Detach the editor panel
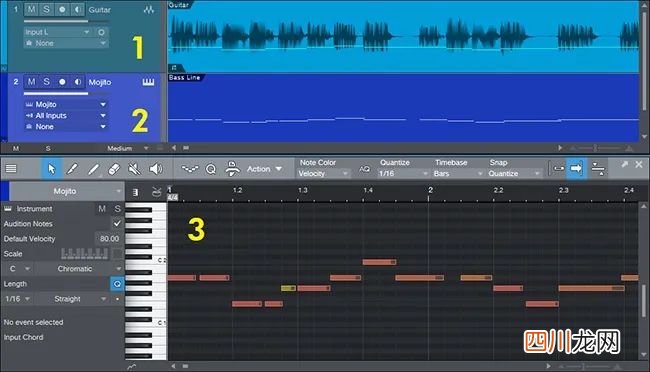The image size is (650, 372). click(x=624, y=165)
